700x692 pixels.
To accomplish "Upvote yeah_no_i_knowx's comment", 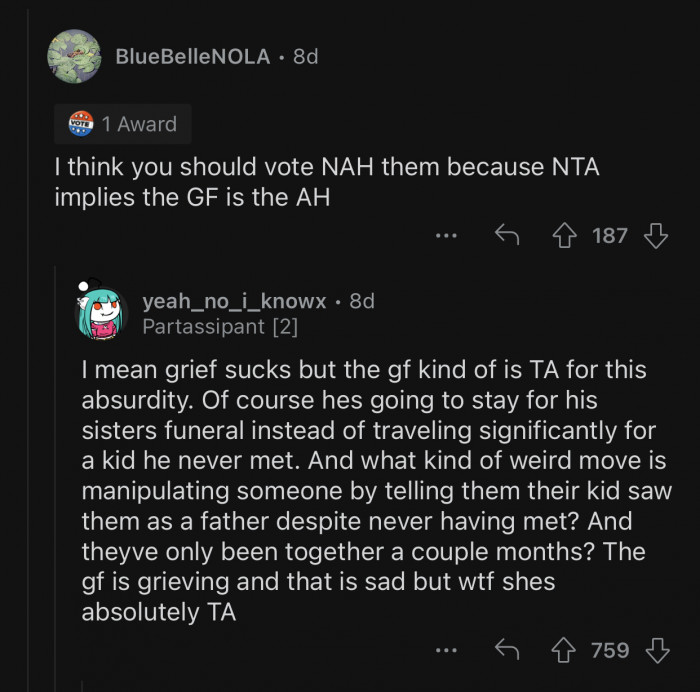I will tap(566, 651).
